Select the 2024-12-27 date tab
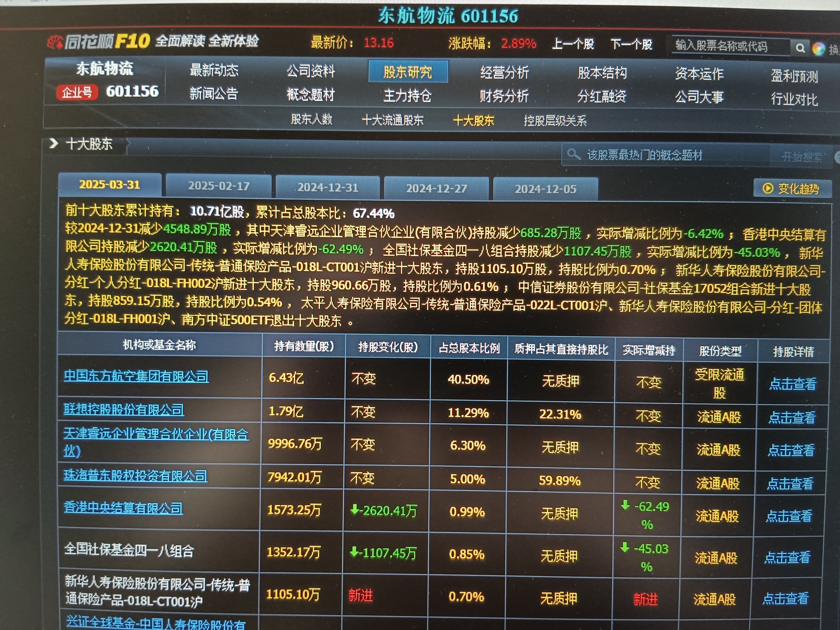 [x=436, y=189]
